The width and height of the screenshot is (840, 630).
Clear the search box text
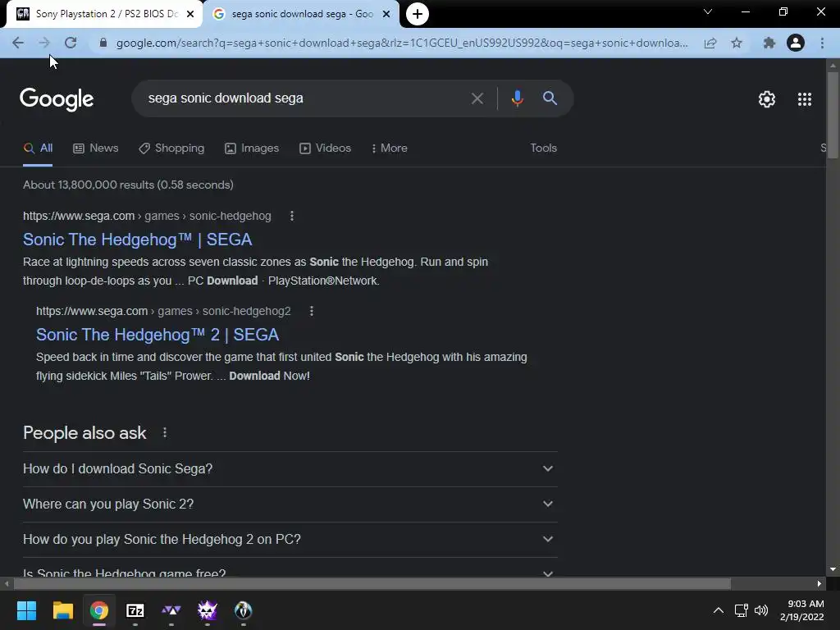(477, 98)
